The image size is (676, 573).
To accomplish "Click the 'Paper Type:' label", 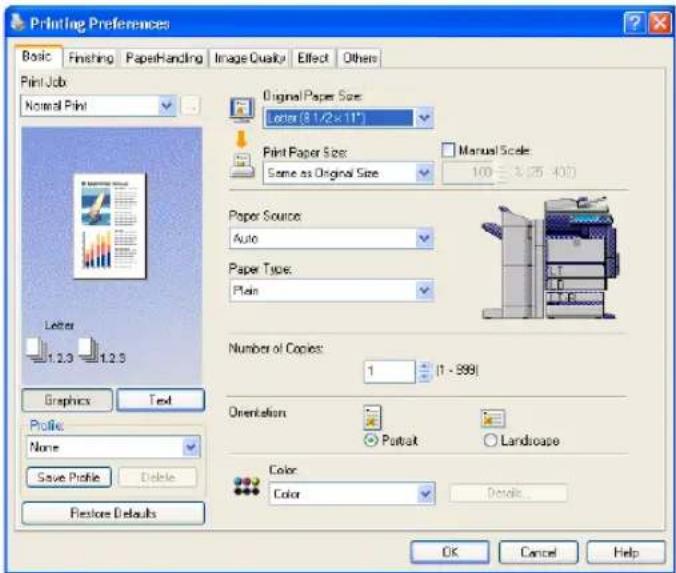I will point(260,269).
